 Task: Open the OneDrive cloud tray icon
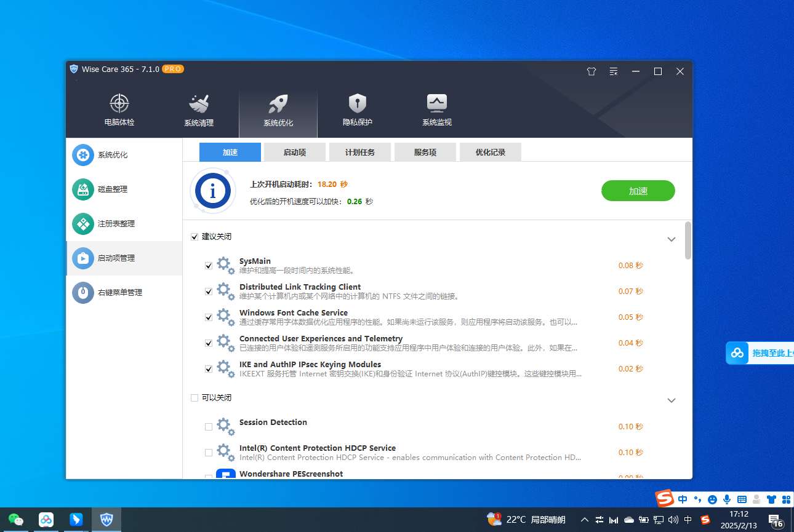coord(629,520)
